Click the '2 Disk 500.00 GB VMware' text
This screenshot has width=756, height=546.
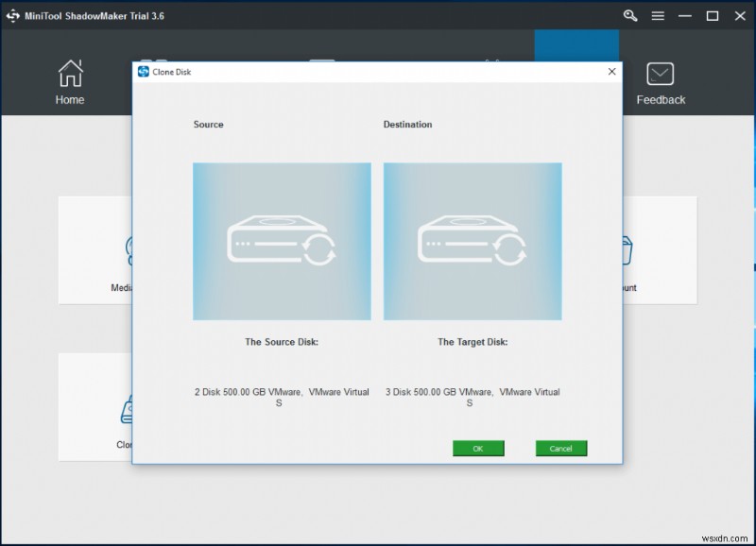pos(282,397)
